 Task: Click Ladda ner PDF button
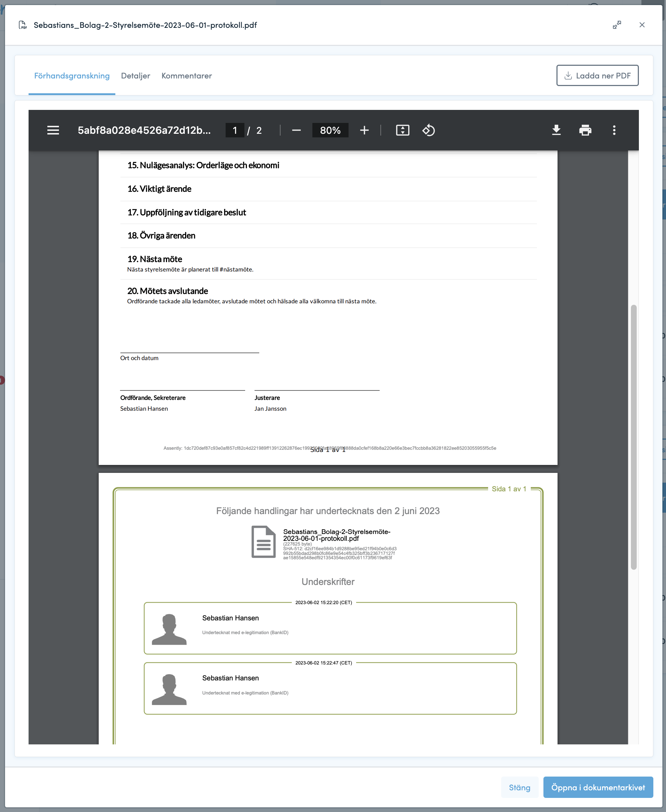[597, 76]
